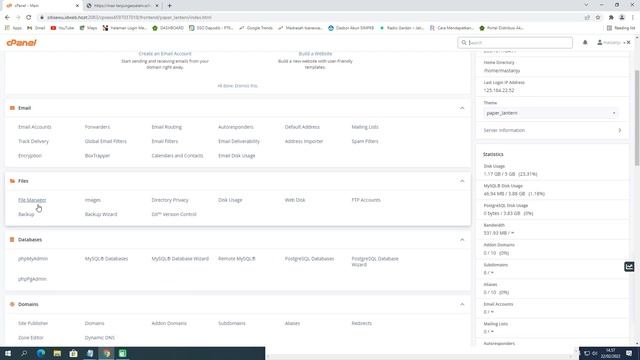Click the page vertical scrollbar
Viewport: 640px width, 360px height.
pos(637,118)
